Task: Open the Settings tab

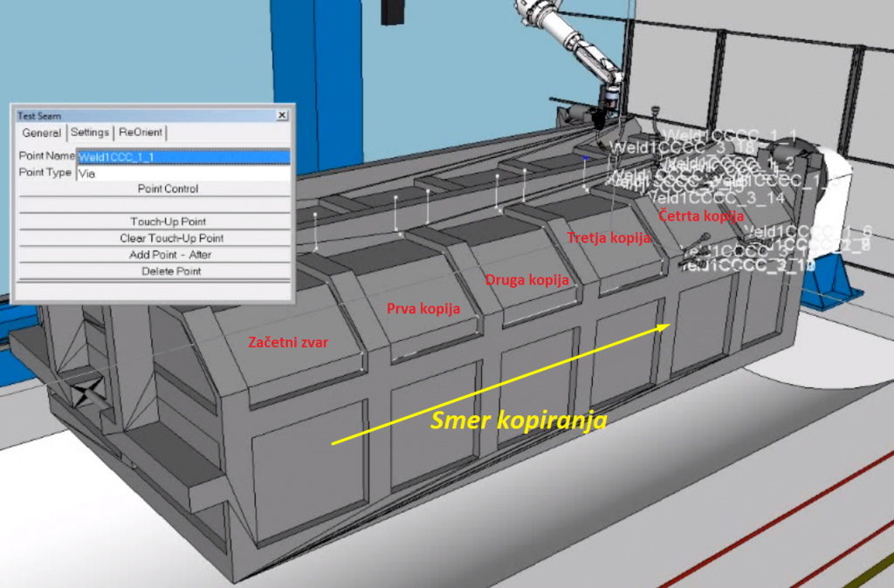Action: (x=90, y=133)
